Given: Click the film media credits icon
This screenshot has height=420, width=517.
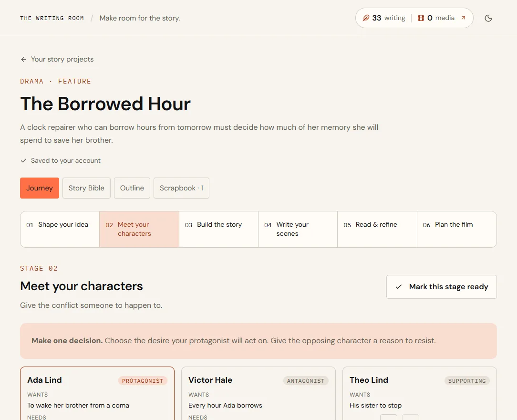Looking at the screenshot, I should click(x=421, y=18).
